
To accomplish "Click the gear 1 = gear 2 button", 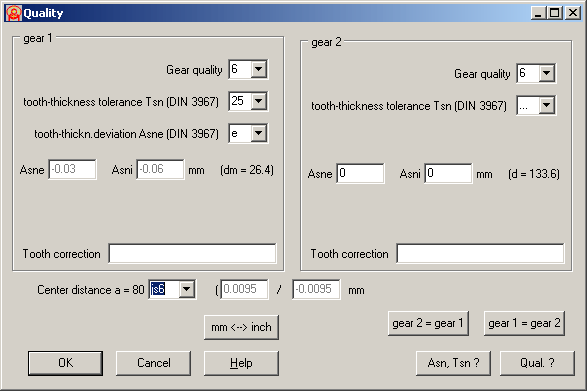I will [524, 323].
